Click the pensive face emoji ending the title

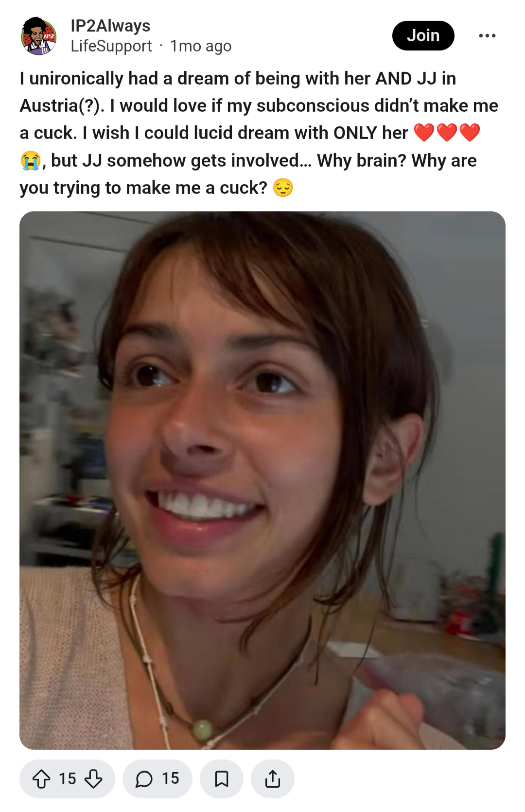[283, 188]
